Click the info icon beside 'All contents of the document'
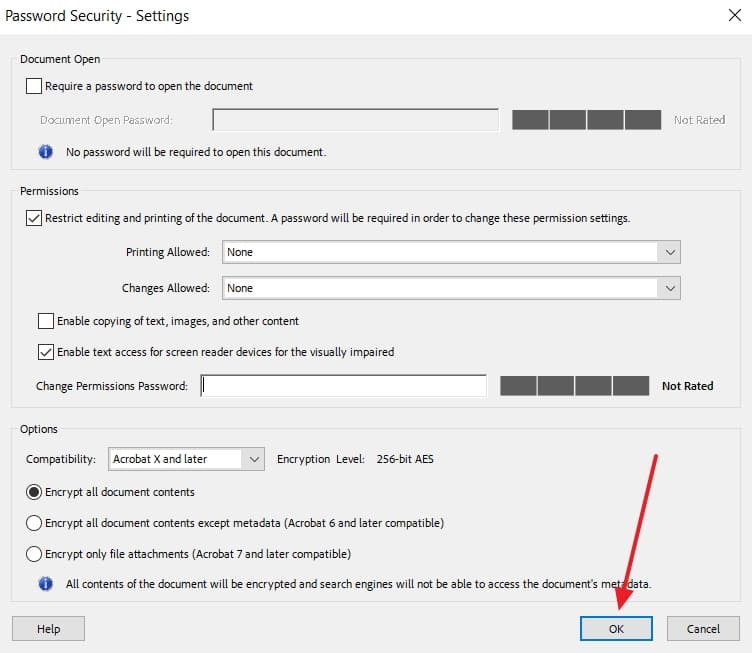Image resolution: width=752 pixels, height=653 pixels. coord(46,583)
